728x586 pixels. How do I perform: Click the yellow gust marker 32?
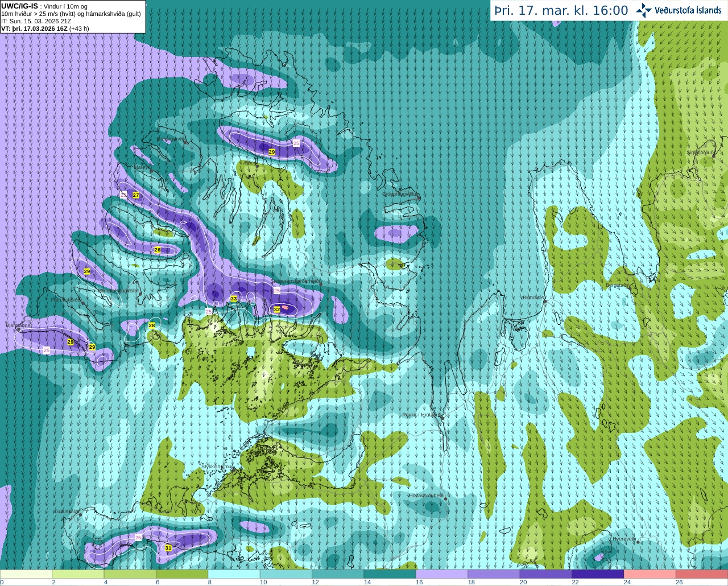[277, 309]
